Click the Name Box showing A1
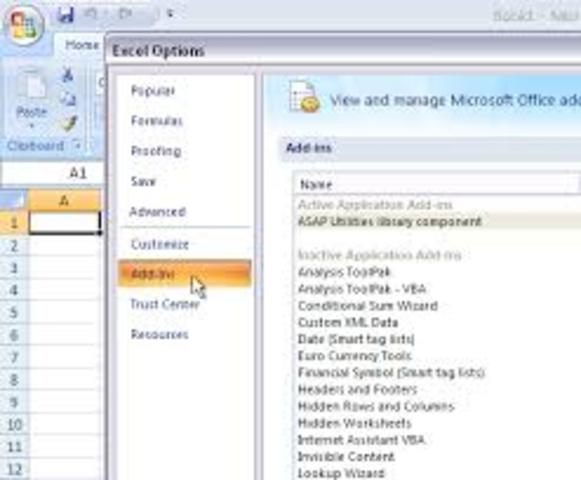 coord(53,173)
